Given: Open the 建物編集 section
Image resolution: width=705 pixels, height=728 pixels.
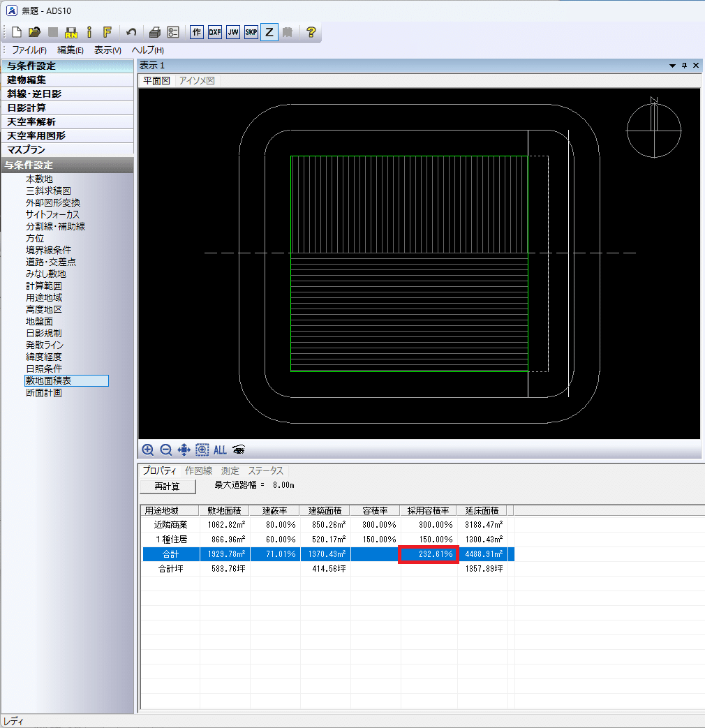Looking at the screenshot, I should (67, 80).
